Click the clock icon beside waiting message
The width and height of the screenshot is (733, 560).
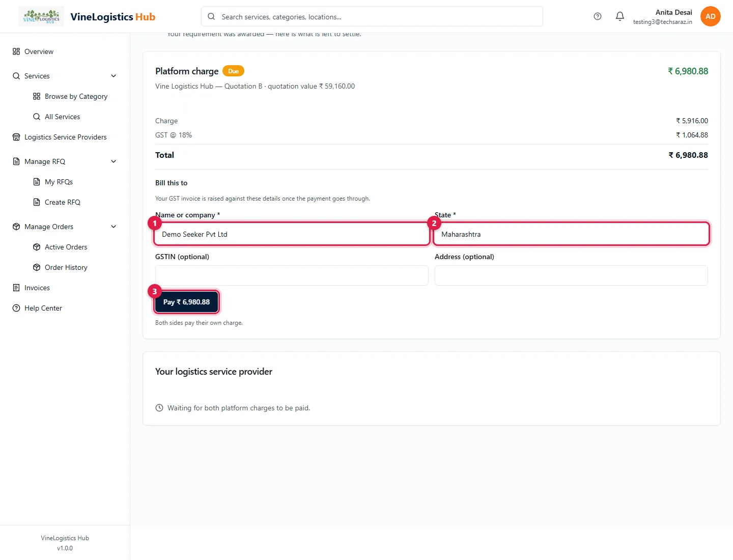pos(159,408)
